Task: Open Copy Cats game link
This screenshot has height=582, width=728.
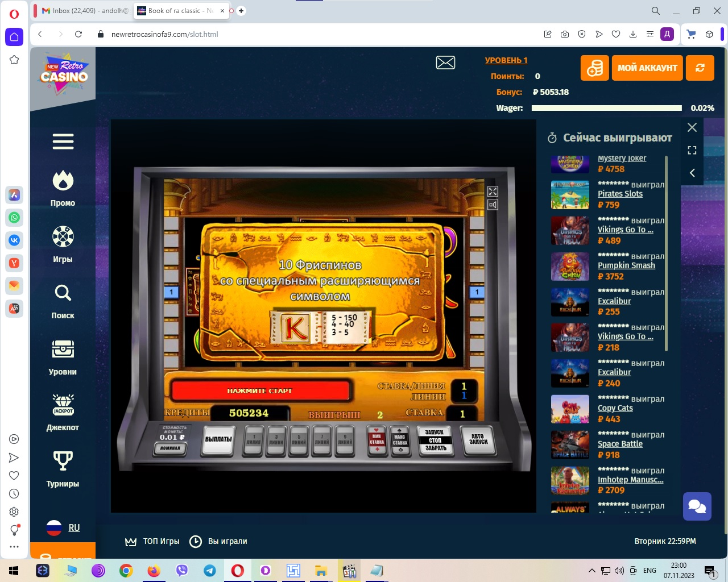Action: (615, 408)
